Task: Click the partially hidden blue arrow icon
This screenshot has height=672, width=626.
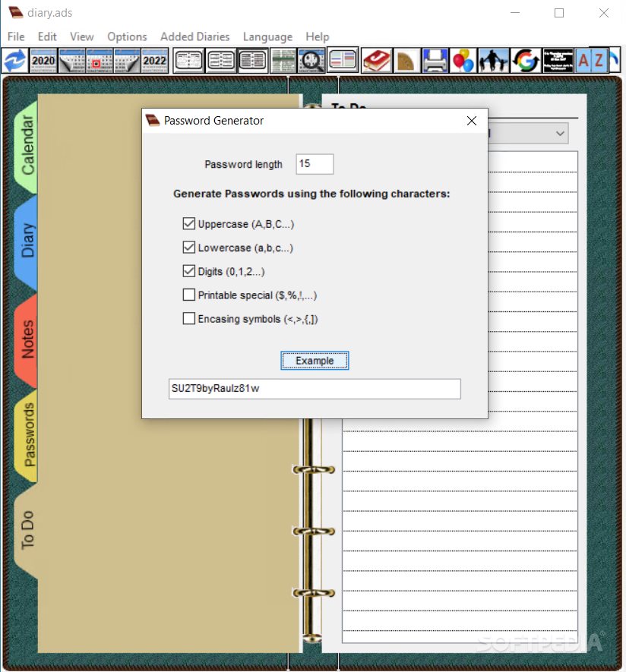Action: pos(615,61)
